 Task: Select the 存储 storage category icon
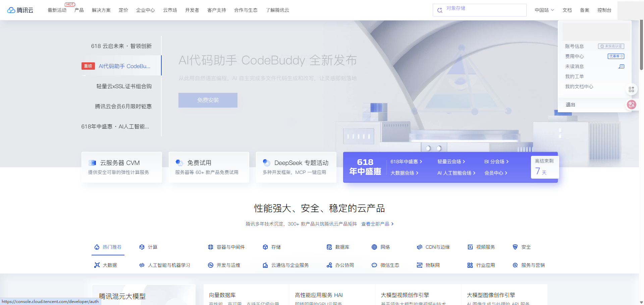coord(265,247)
